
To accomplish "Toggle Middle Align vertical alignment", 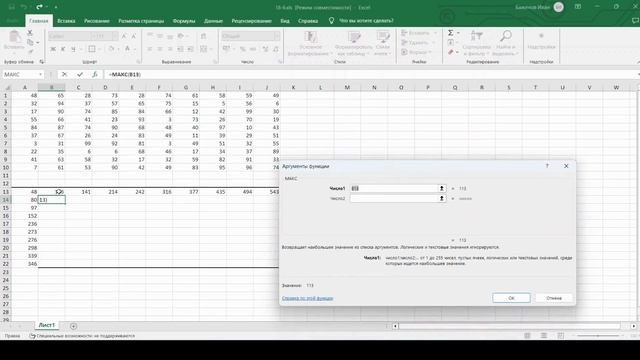I will coord(160,36).
